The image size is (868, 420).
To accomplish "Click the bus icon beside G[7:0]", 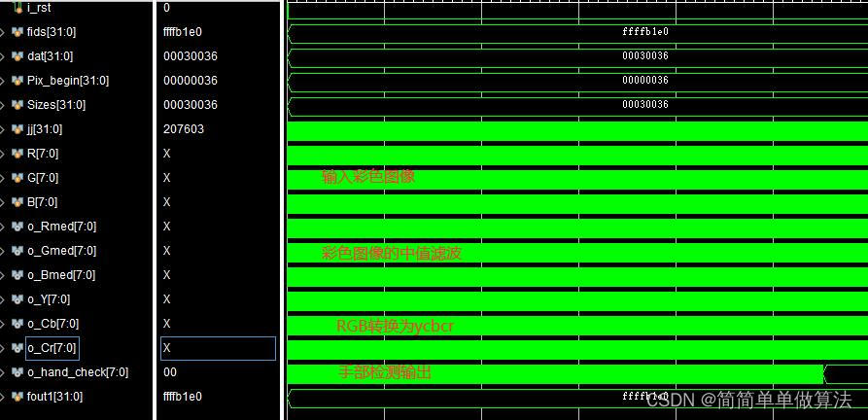I will (17, 178).
